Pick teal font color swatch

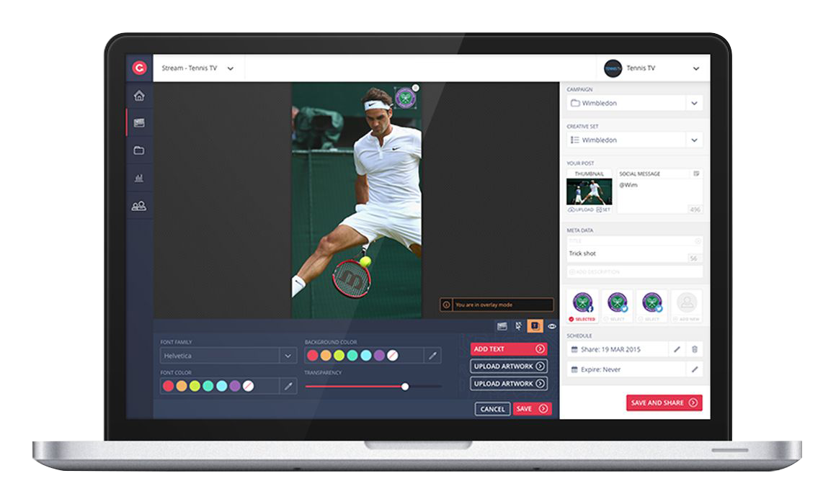point(208,386)
